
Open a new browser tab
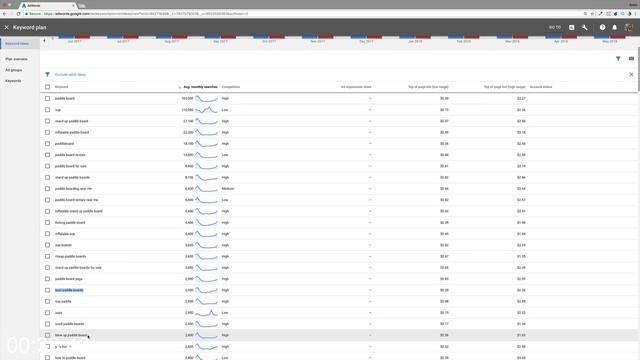coord(82,6)
